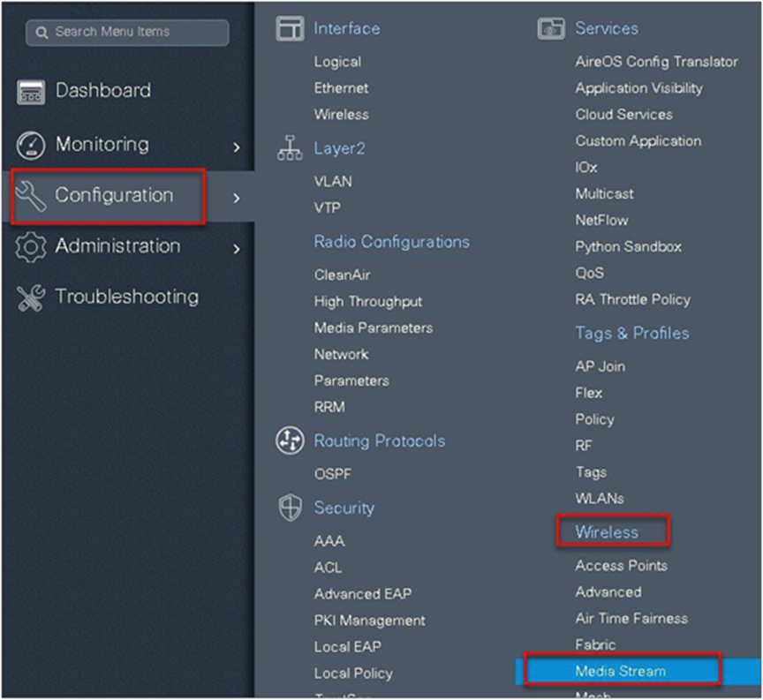Click the Monitoring speedometer icon
The image size is (763, 700).
click(x=31, y=146)
